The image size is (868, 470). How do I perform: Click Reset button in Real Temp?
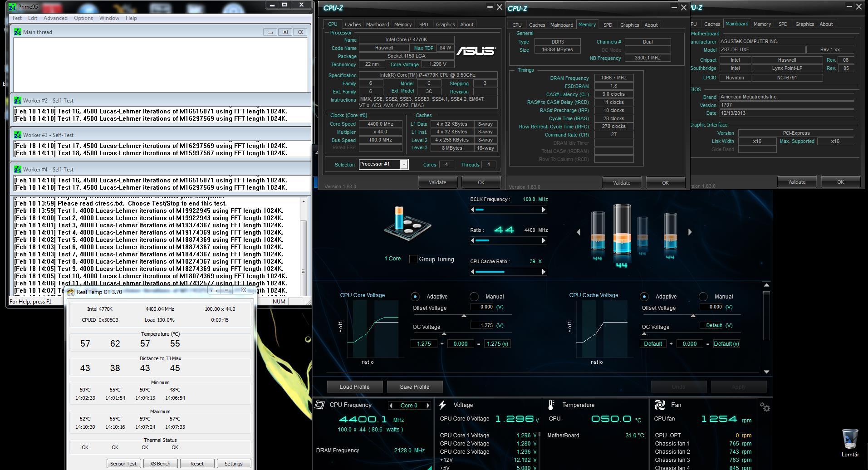[197, 464]
